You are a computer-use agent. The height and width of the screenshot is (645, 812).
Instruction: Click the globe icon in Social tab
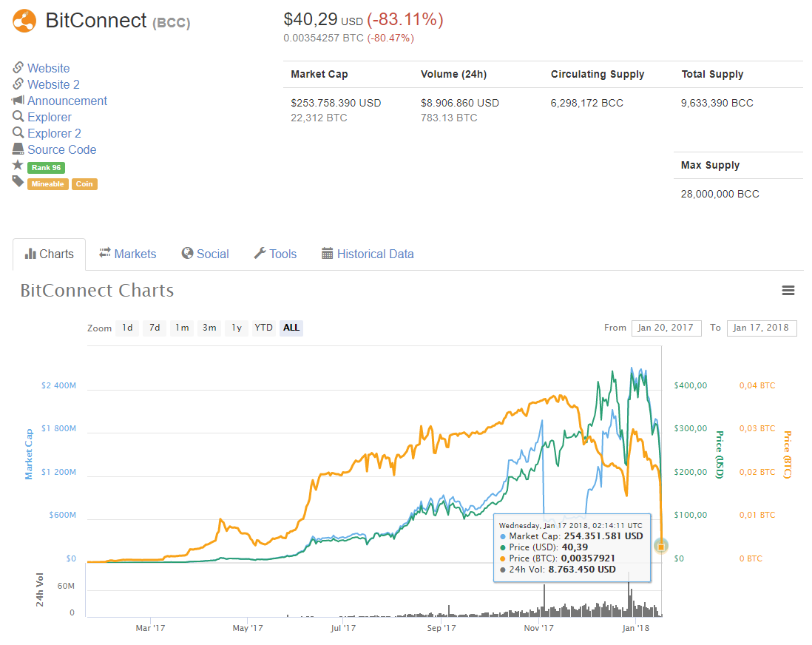coord(187,253)
